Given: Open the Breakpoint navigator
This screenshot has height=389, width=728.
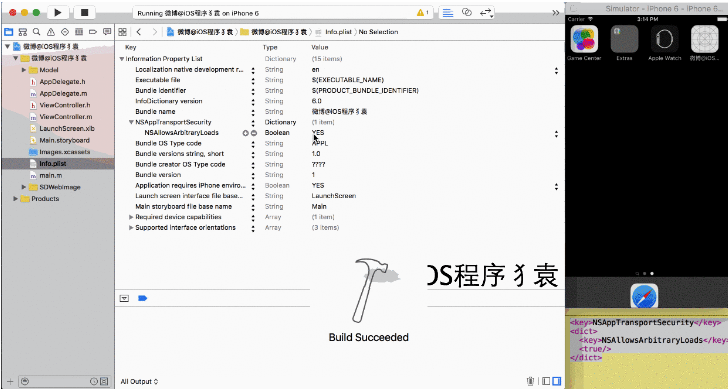Looking at the screenshot, I should tap(93, 32).
